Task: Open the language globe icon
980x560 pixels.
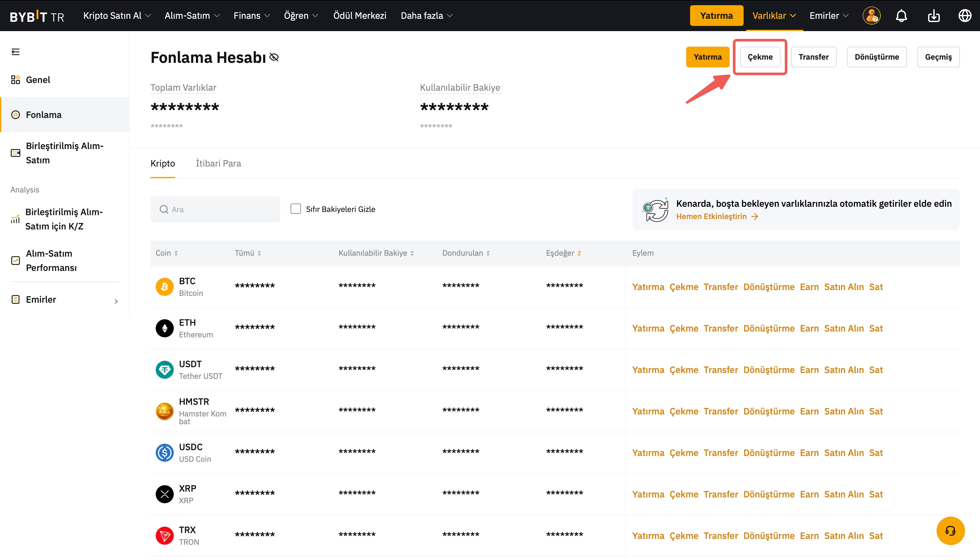Action: click(x=965, y=16)
